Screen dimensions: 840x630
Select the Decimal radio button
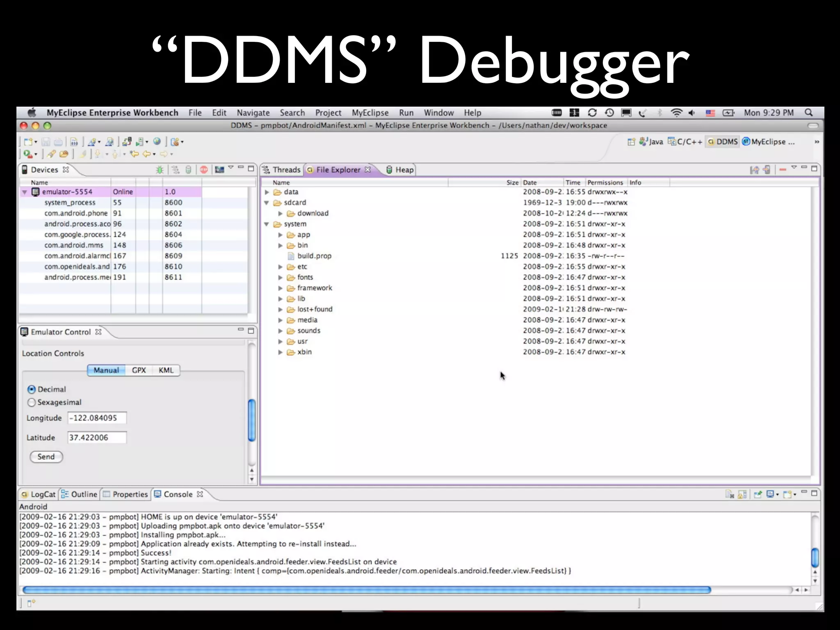32,389
